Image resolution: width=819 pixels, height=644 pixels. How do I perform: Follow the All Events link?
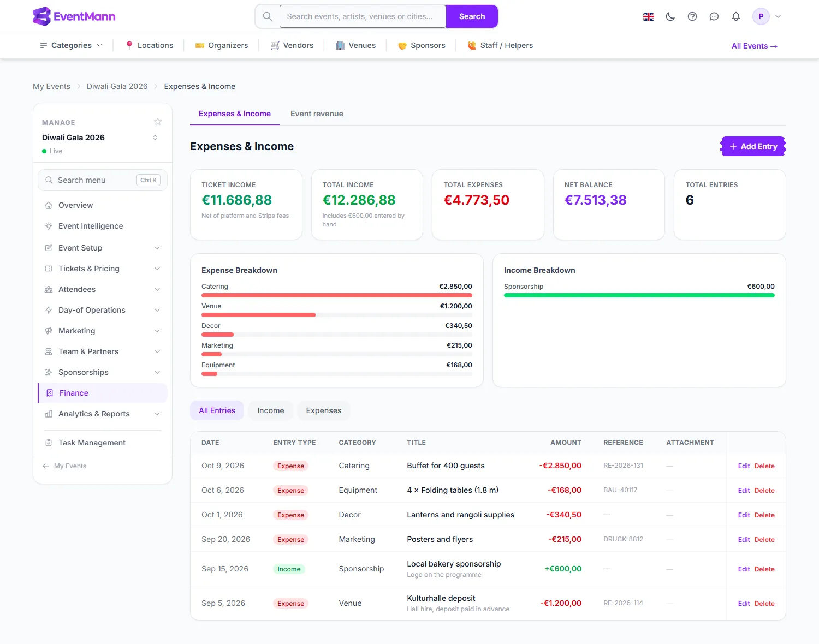click(x=755, y=46)
